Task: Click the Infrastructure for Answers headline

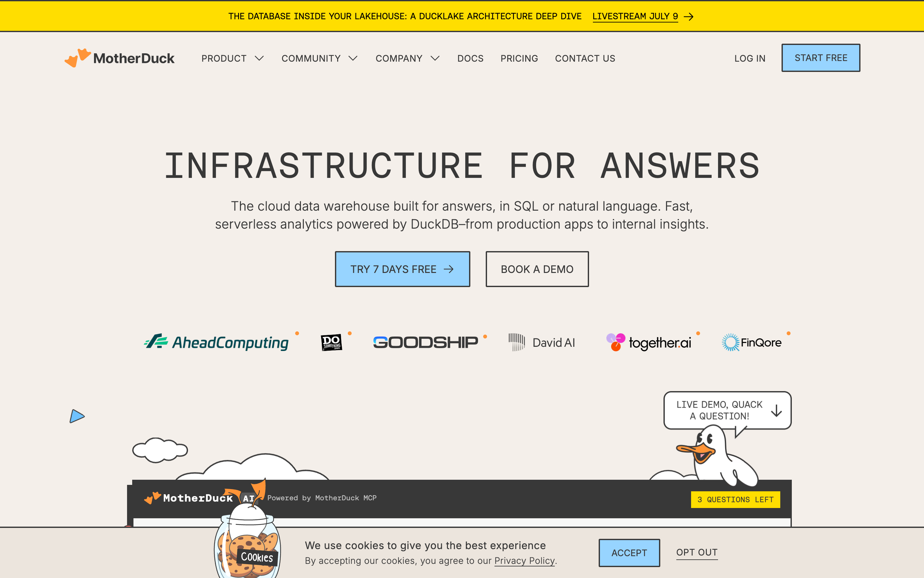Action: 462,165
